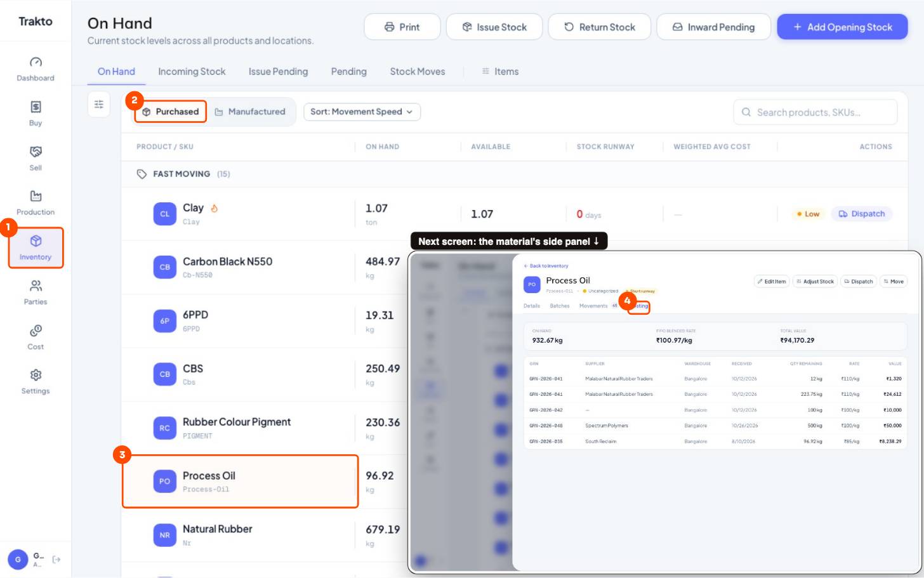The width and height of the screenshot is (924, 578).
Task: Focus the Search products, SKUs field
Action: 815,112
